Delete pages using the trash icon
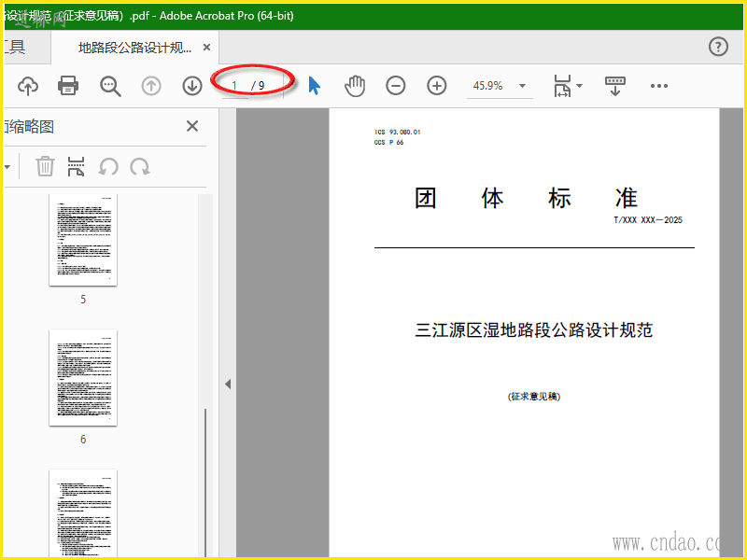Screen dimensions: 747x560 45,166
